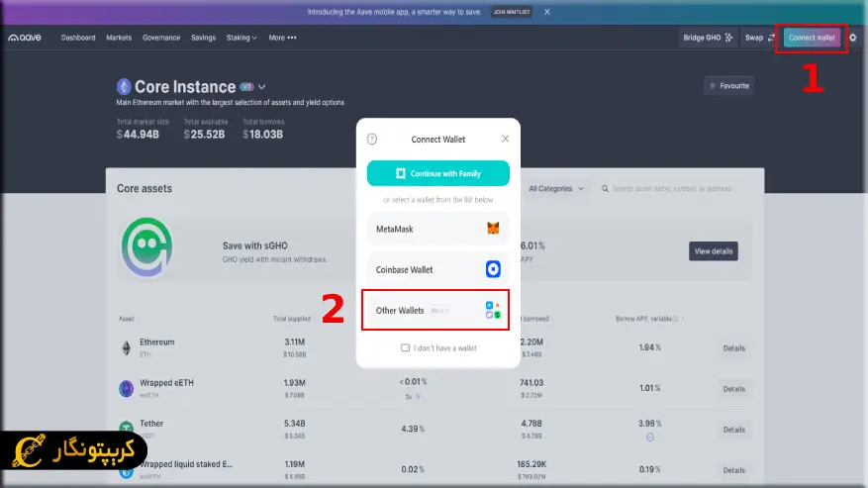Expand the Core Instance market dropdown
Screen dimensions: 868x488
pos(262,87)
